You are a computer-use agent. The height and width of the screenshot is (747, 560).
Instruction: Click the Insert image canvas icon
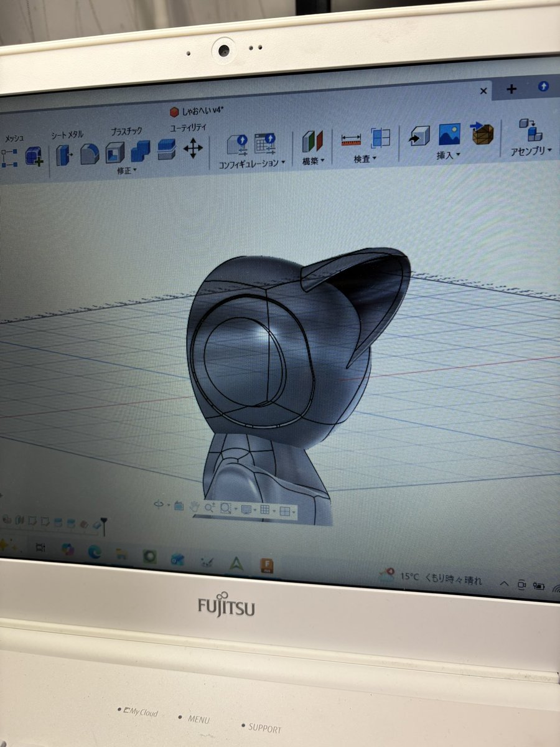(x=450, y=134)
